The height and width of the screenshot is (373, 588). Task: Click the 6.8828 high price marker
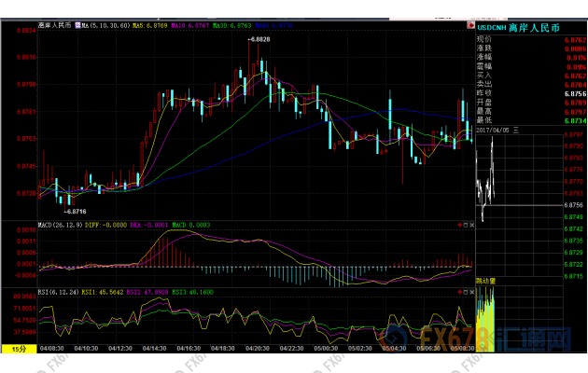tap(259, 40)
